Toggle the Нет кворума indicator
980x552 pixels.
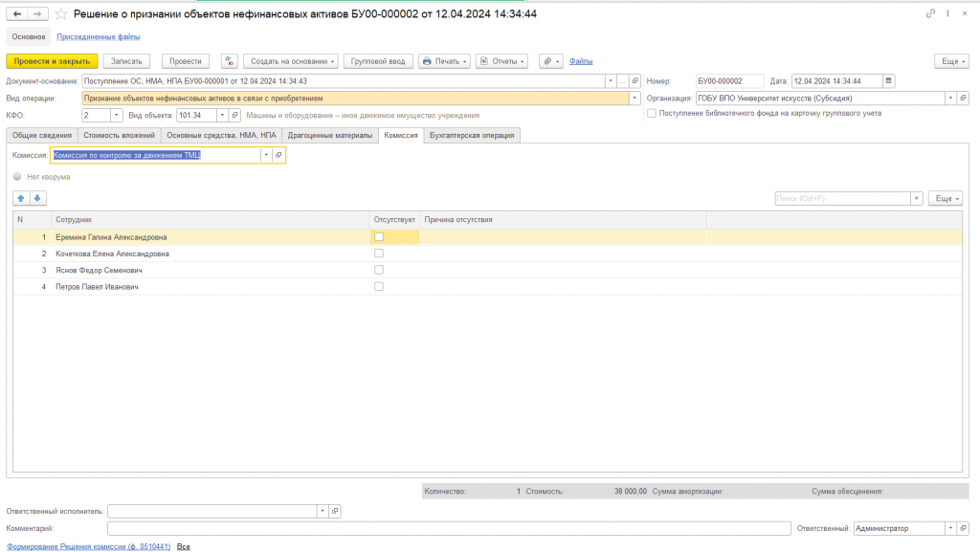[x=17, y=177]
